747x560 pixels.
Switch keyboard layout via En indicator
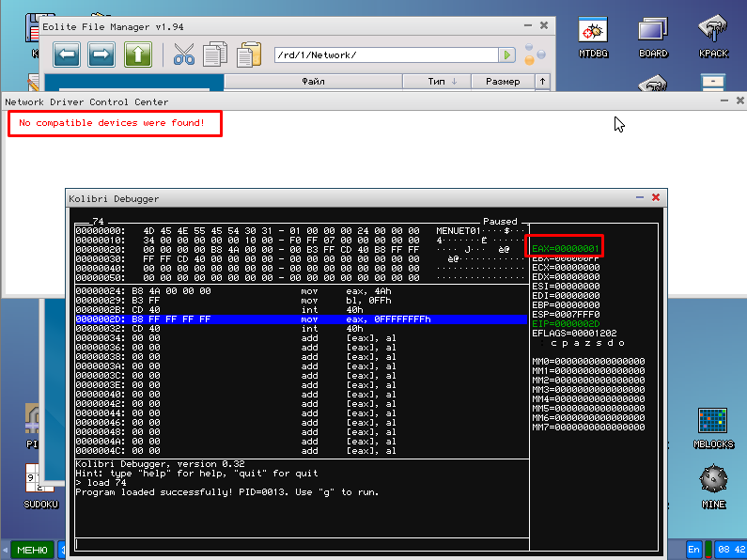point(694,549)
